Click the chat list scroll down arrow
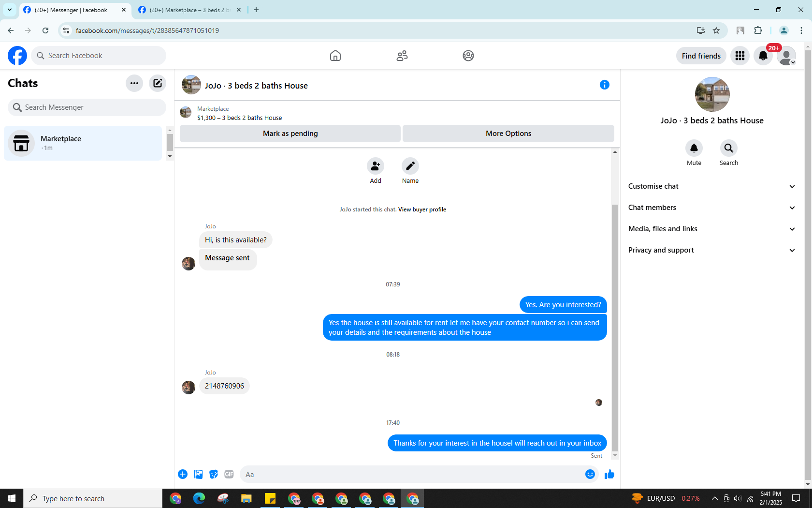812x508 pixels. 170,156
